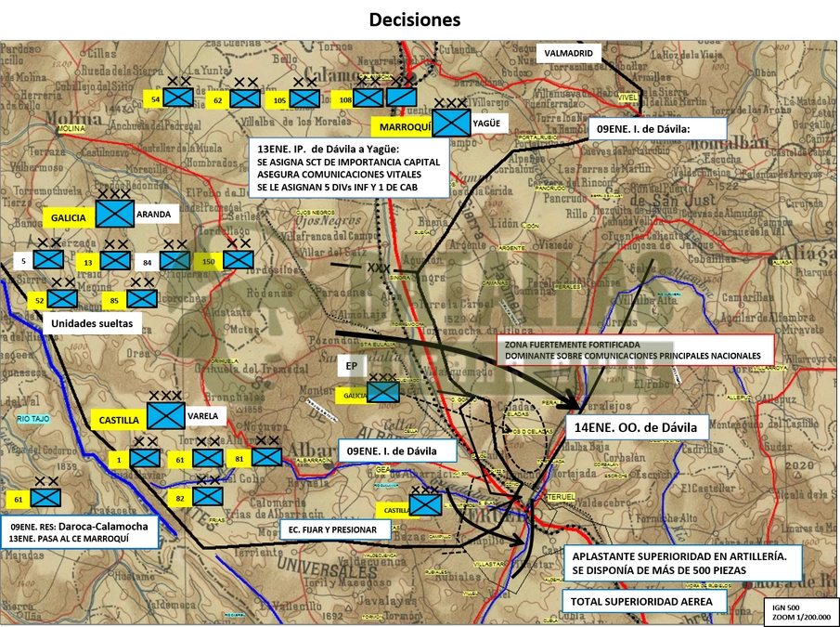Screen dimensions: 840x627
Task: Select the division 150 unit symbol
Action: pos(239,260)
